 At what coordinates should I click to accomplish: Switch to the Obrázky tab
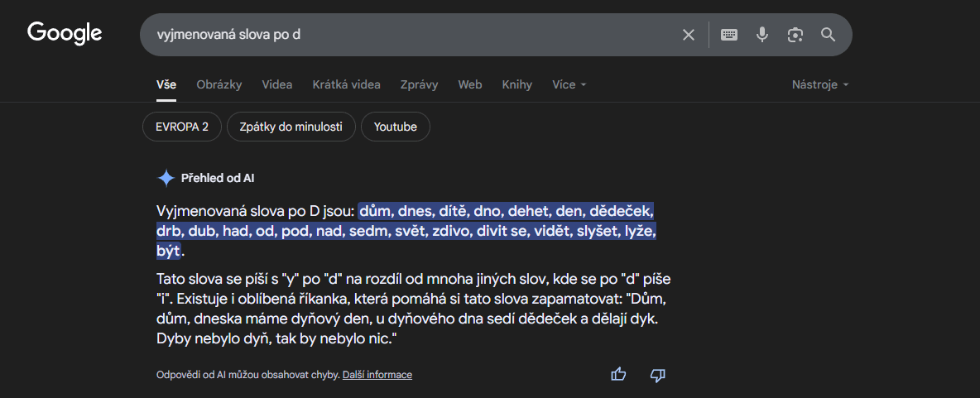click(219, 84)
